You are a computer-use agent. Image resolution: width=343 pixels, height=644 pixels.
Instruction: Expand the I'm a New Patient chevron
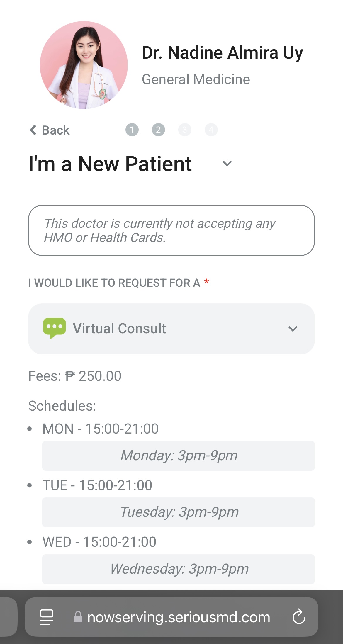pos(227,164)
